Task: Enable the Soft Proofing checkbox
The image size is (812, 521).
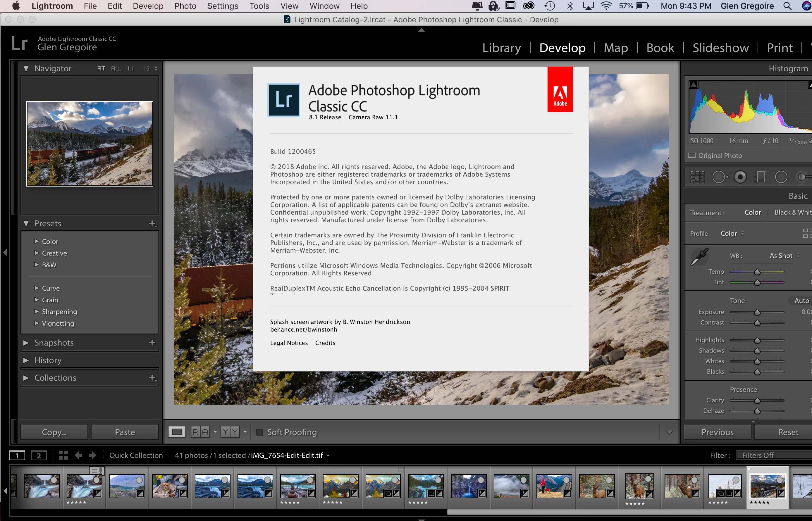Action: [260, 432]
